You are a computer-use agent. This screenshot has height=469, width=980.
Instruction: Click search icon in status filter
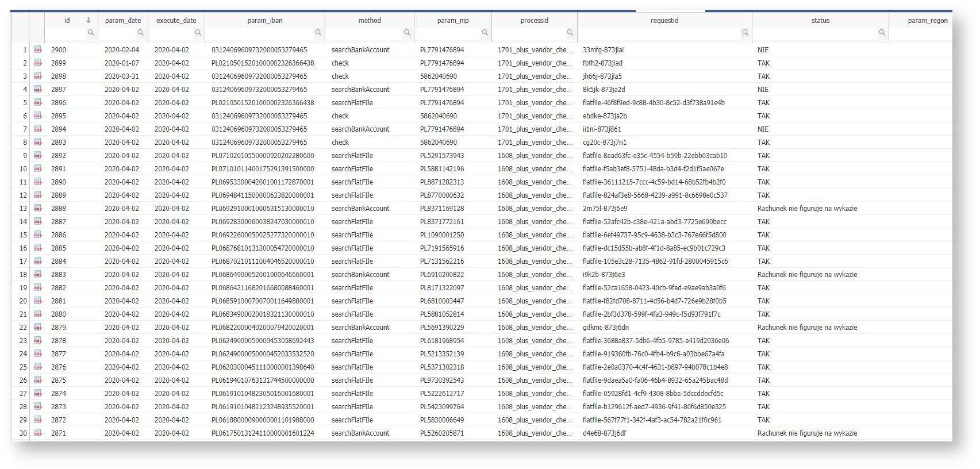pos(882,33)
